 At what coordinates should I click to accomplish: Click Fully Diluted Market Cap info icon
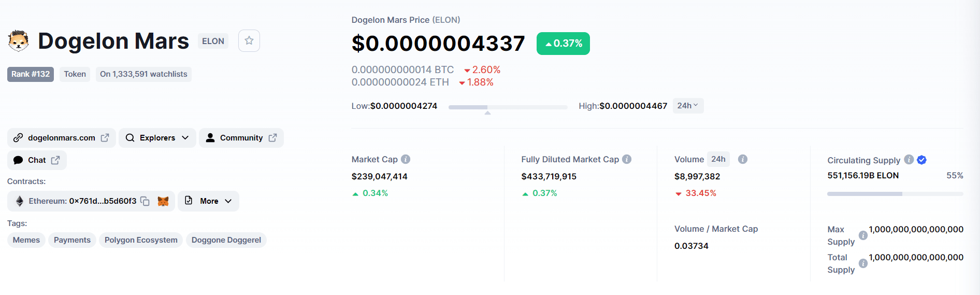pyautogui.click(x=627, y=159)
